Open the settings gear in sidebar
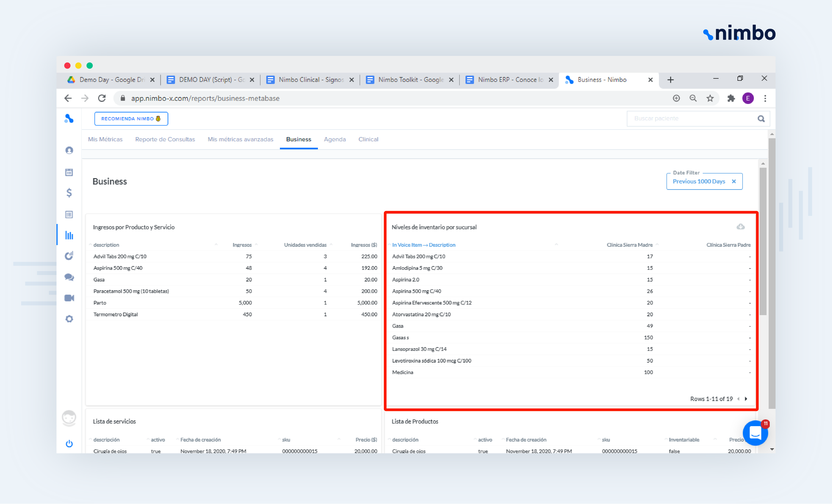 [69, 319]
